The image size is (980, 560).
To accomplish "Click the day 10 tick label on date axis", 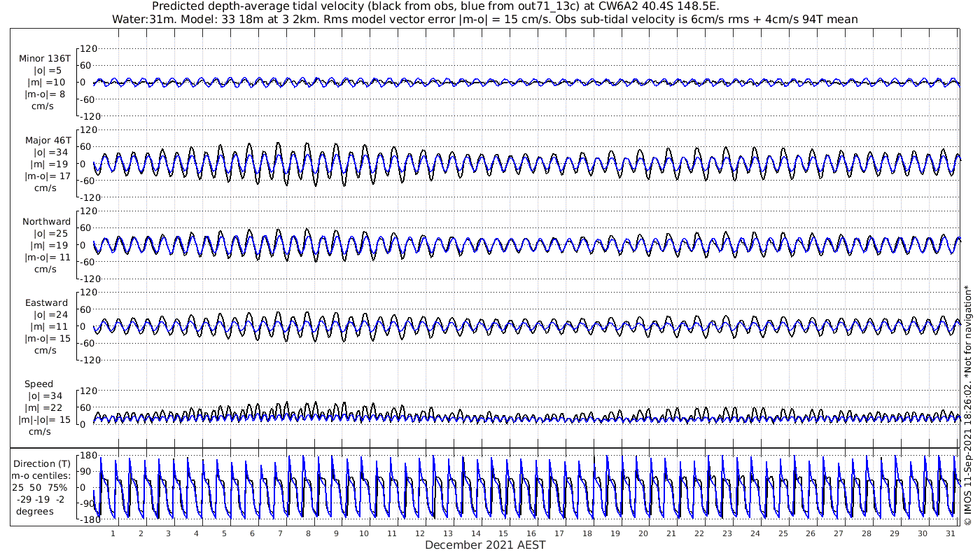I will pyautogui.click(x=364, y=533).
